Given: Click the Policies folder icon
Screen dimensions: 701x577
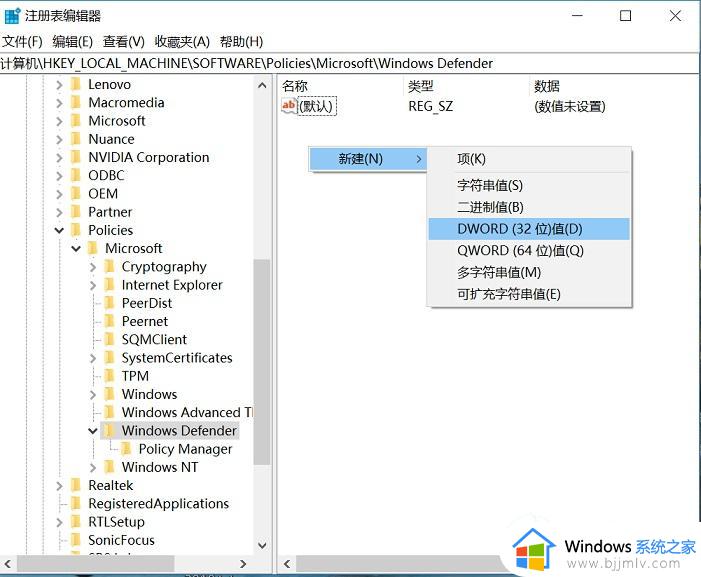Looking at the screenshot, I should [76, 230].
